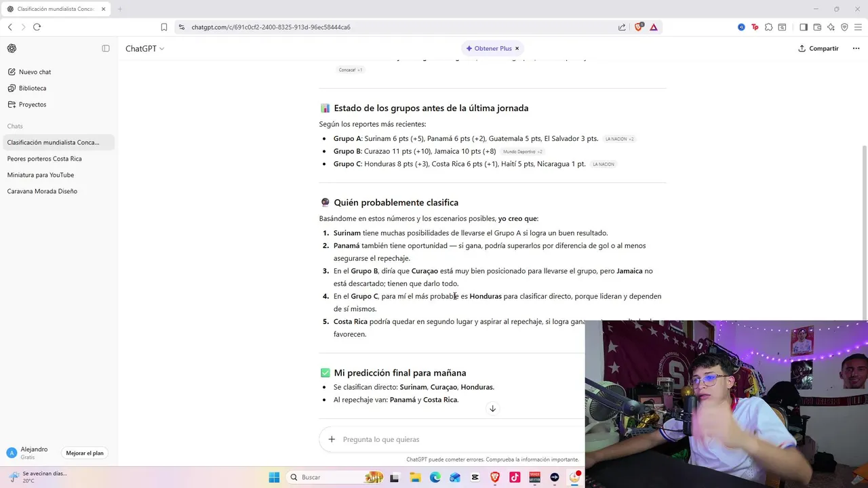Click the Compartir share button
The height and width of the screenshot is (488, 868).
(818, 49)
